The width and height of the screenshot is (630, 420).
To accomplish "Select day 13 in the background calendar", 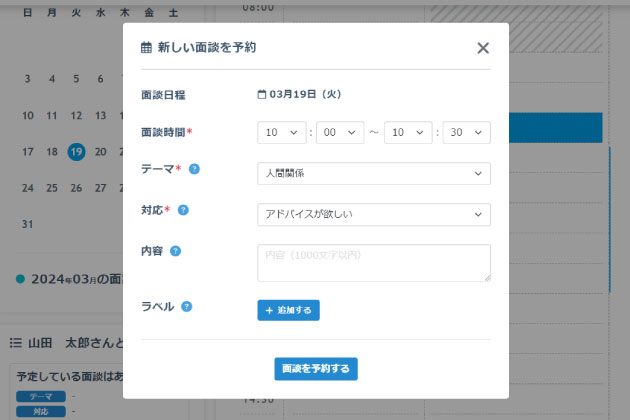I will coord(100,116).
